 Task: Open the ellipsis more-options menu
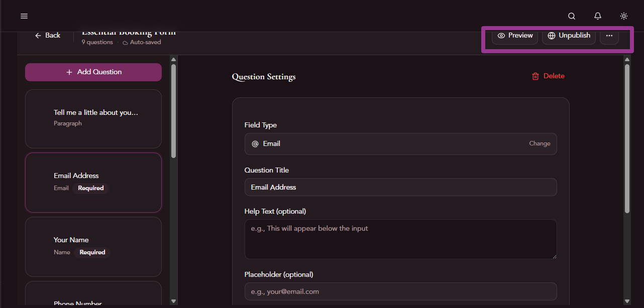(609, 35)
